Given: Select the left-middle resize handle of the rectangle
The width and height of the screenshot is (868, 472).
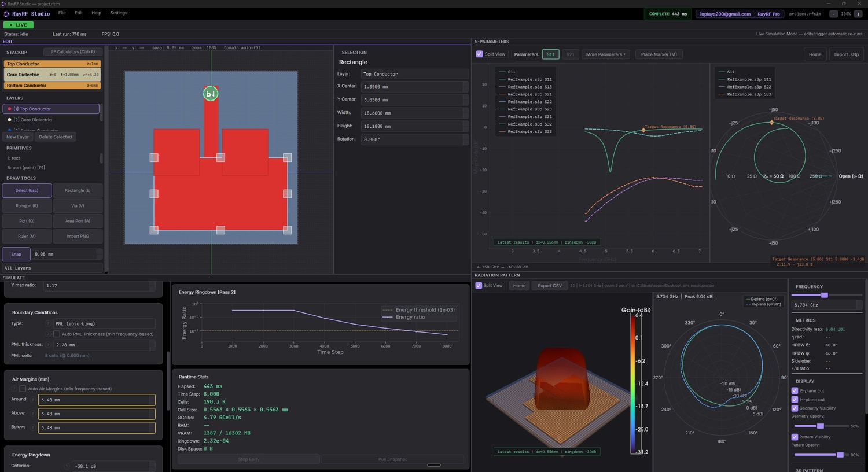Looking at the screenshot, I should point(154,194).
